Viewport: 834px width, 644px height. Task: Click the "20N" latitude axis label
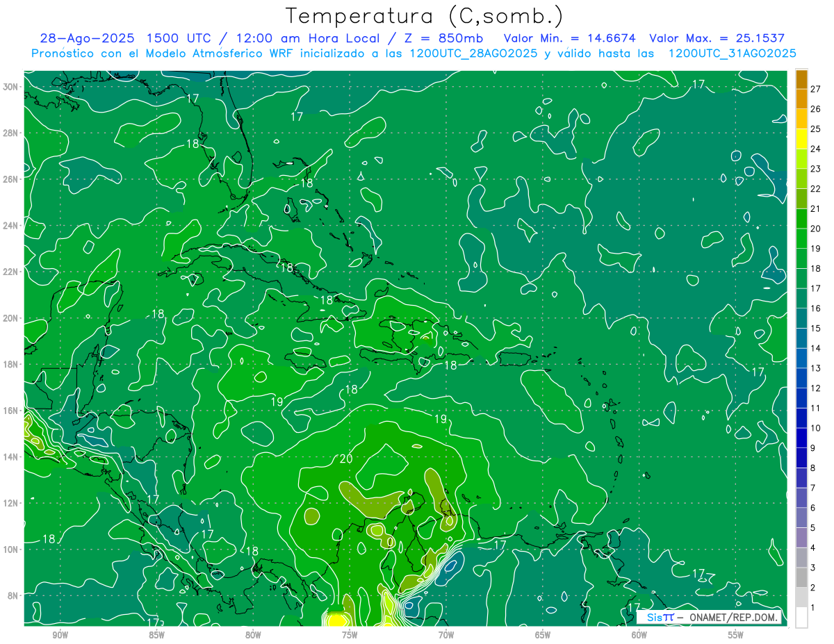pos(10,318)
